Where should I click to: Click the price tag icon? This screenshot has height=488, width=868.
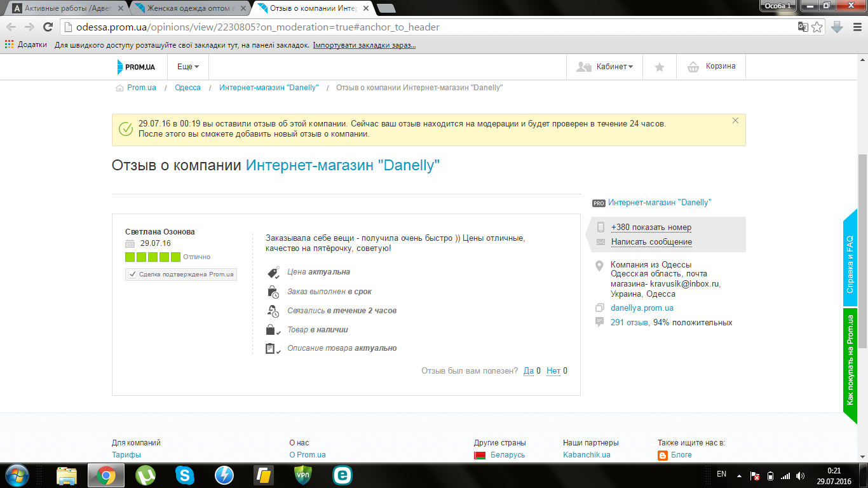pyautogui.click(x=273, y=272)
